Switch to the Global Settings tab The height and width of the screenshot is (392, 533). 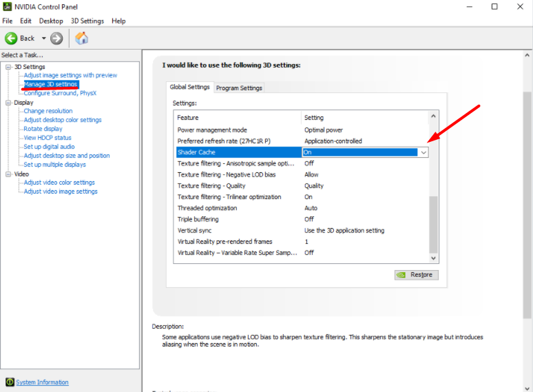[x=189, y=87]
